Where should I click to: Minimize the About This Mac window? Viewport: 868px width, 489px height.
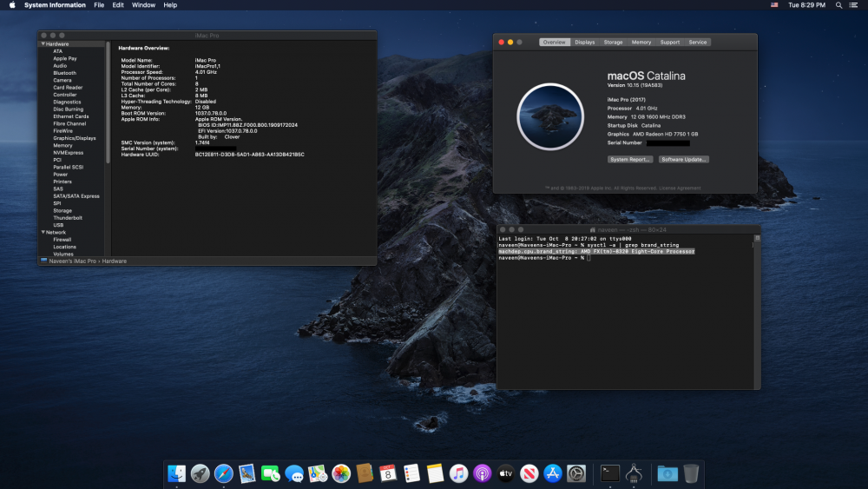(510, 42)
